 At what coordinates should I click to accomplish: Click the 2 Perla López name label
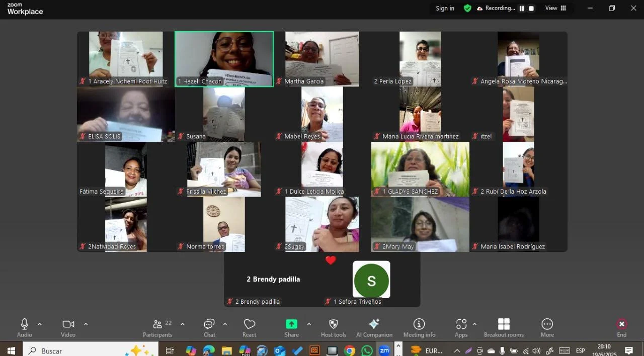click(x=393, y=81)
